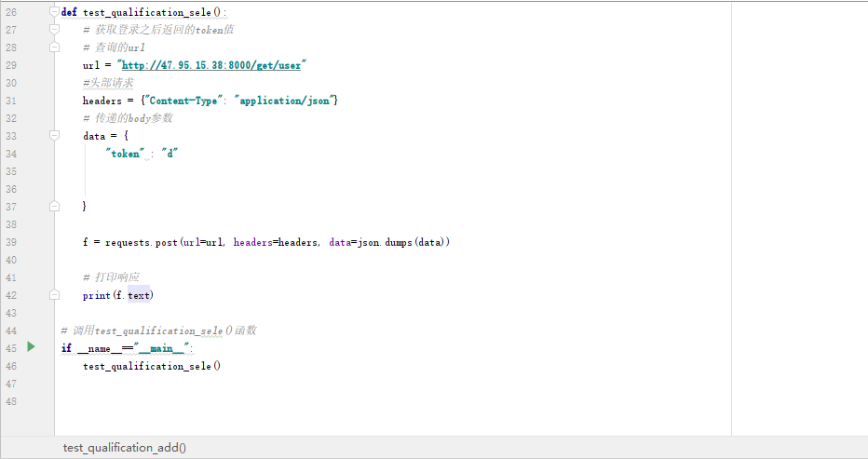Click "__main__" string in the if statement
The height and width of the screenshot is (459, 868).
(x=162, y=348)
